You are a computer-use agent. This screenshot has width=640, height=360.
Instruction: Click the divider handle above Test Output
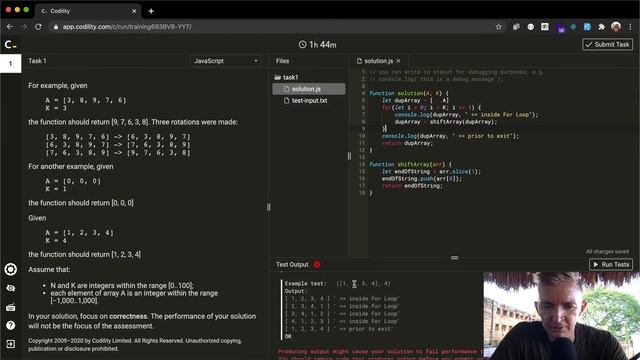[454, 258]
